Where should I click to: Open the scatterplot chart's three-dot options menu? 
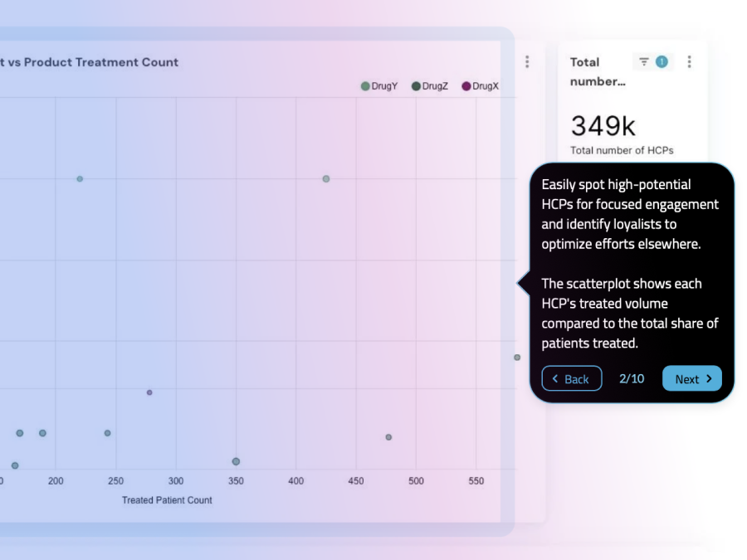(x=527, y=62)
